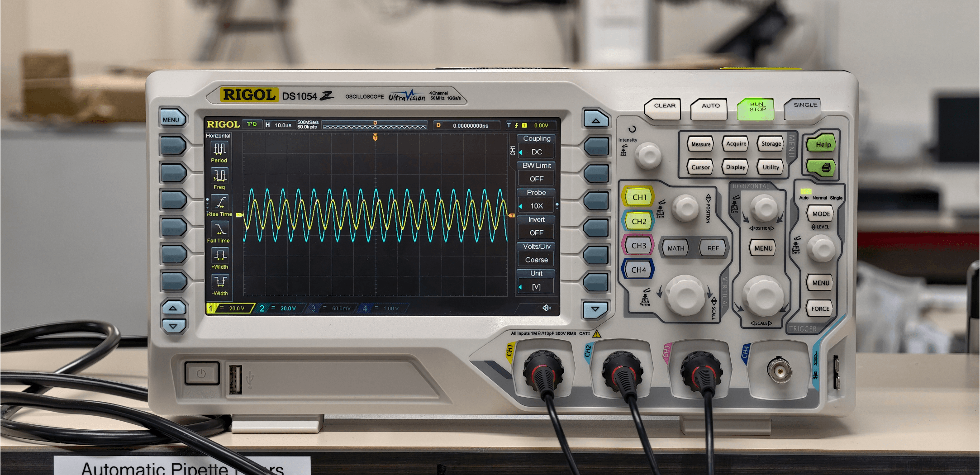Toggle the trigger MODE button
Screen dimensions: 980x475
point(821,214)
